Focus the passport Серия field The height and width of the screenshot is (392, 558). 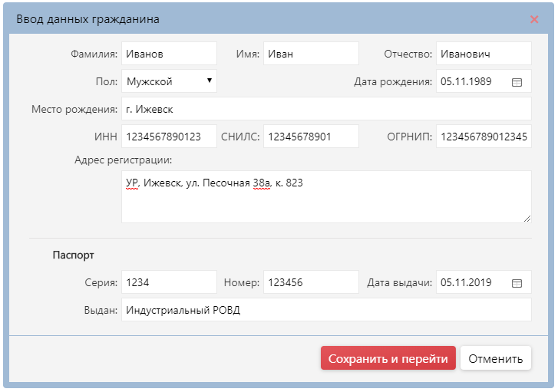tap(169, 283)
